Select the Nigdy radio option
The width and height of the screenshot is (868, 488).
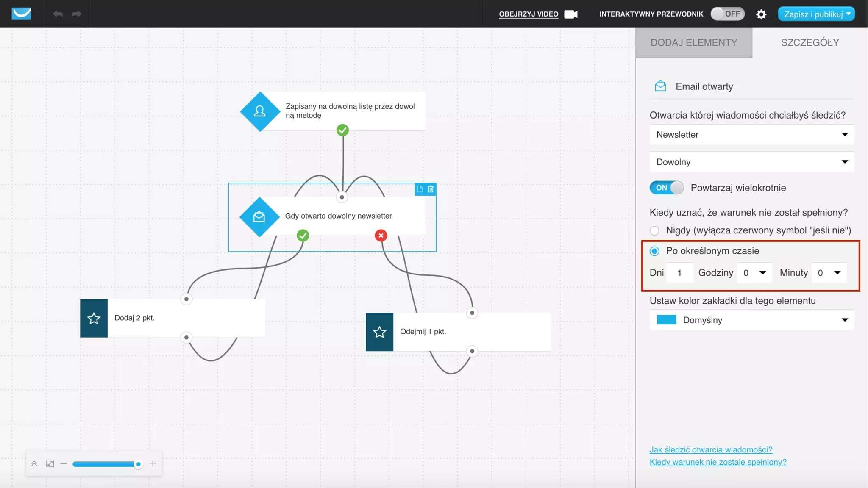click(654, 230)
